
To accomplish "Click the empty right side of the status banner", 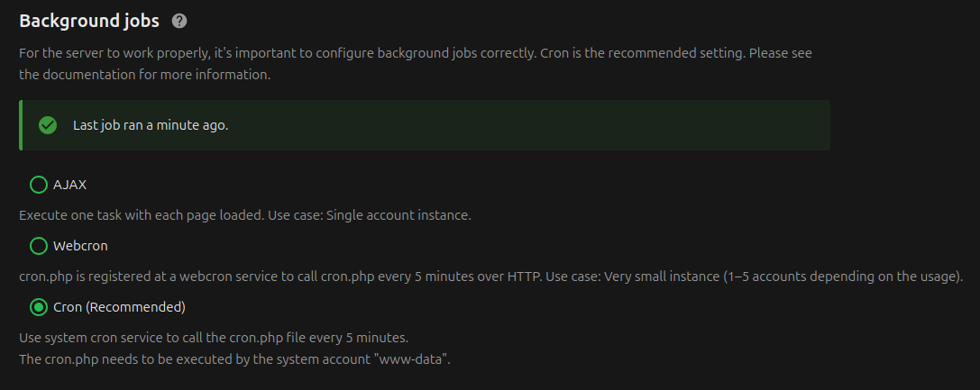I will pyautogui.click(x=631, y=125).
